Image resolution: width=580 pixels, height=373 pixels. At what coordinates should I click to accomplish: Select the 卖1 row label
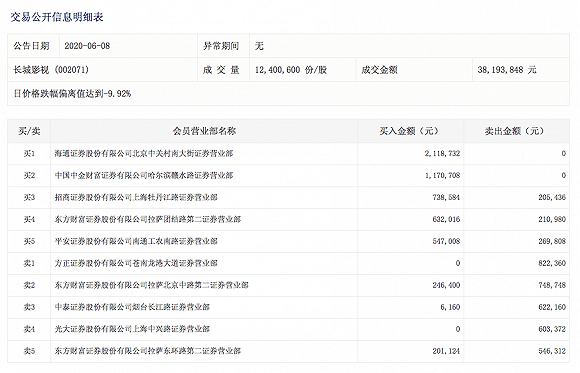29,263
